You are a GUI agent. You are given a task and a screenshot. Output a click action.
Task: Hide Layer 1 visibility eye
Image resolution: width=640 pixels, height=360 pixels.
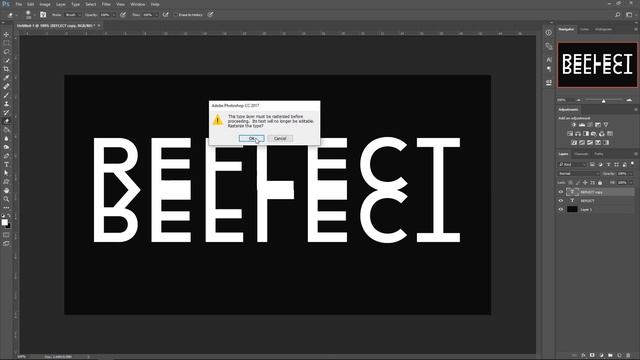560,209
